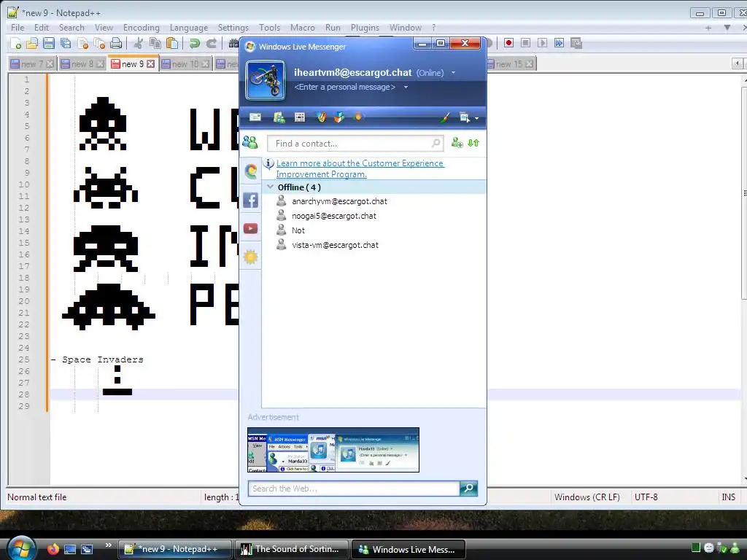747x560 pixels.
Task: Open the Macro menu in Notepad++
Action: click(x=303, y=28)
